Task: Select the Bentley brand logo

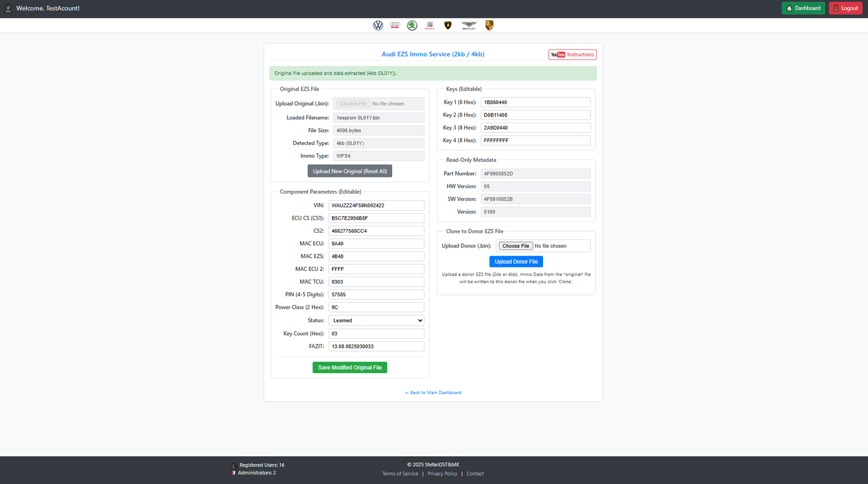Action: coord(469,26)
